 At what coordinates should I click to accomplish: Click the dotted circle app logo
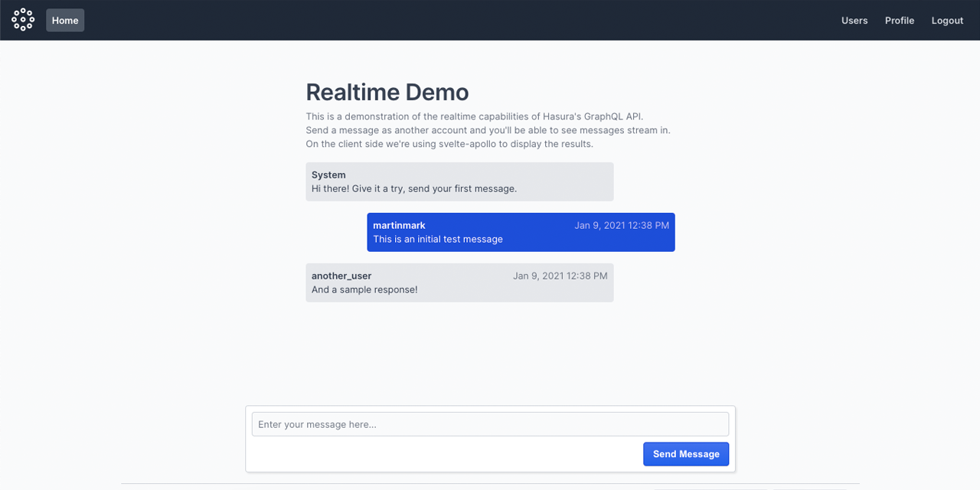22,20
